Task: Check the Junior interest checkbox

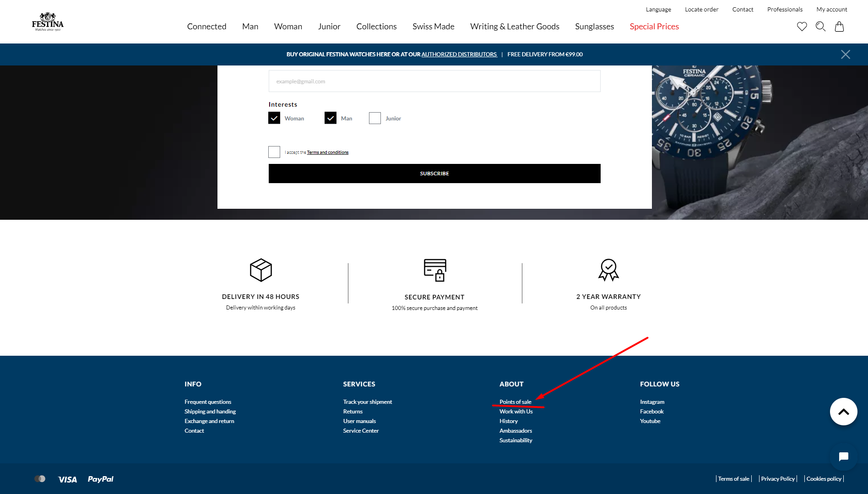Action: click(x=375, y=118)
